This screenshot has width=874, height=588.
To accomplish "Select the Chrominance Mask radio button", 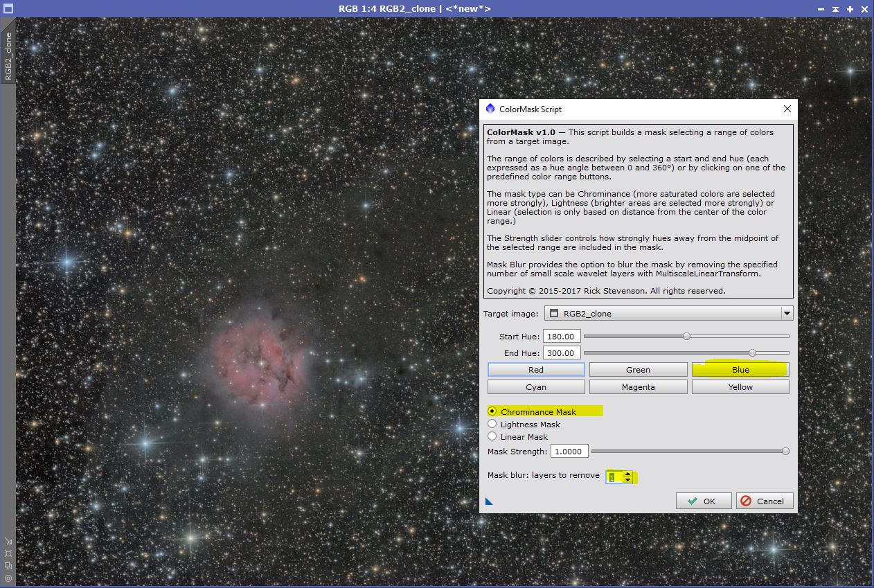I will pyautogui.click(x=492, y=411).
